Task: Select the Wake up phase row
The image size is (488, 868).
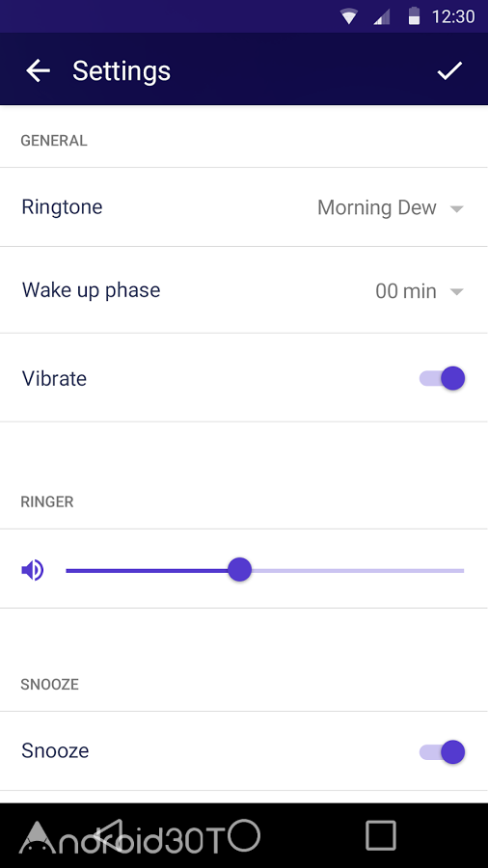Action: (244, 290)
